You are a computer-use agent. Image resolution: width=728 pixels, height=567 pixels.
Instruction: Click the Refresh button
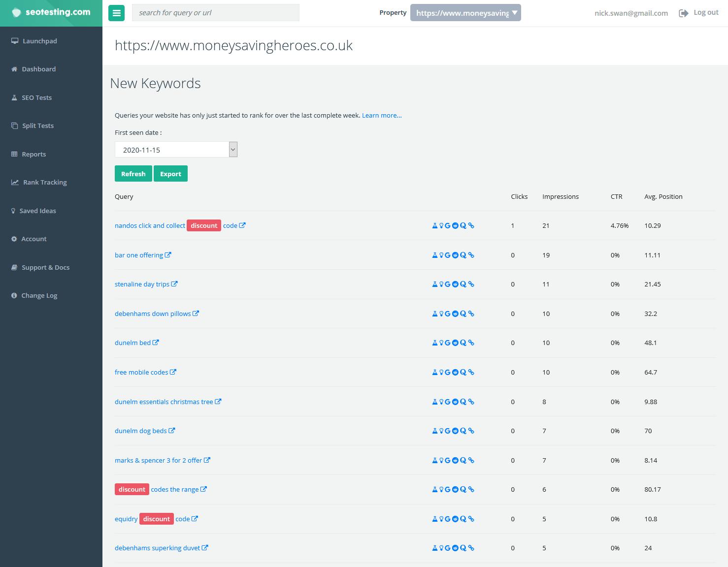click(x=133, y=174)
